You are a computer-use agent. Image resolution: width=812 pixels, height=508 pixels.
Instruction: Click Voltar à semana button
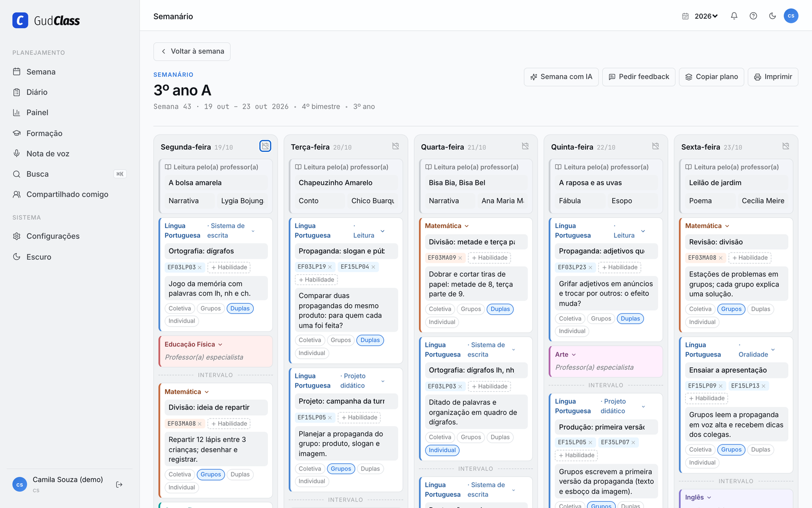tap(192, 51)
